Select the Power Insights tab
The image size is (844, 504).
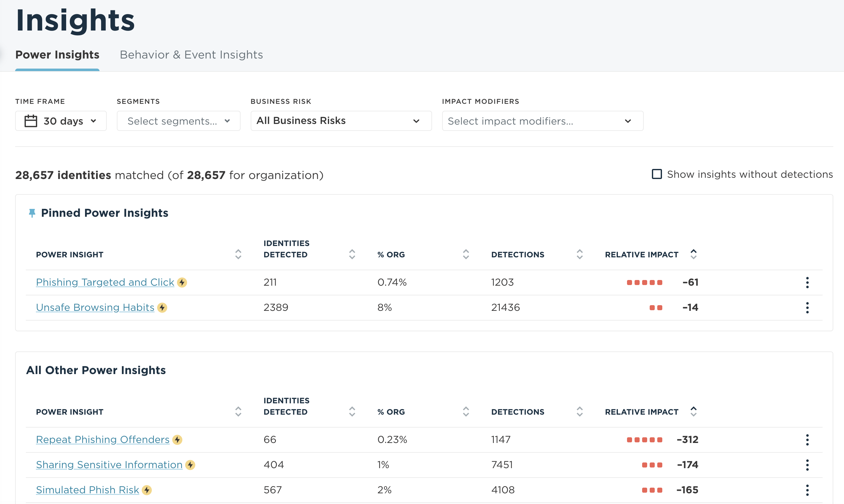pyautogui.click(x=57, y=54)
